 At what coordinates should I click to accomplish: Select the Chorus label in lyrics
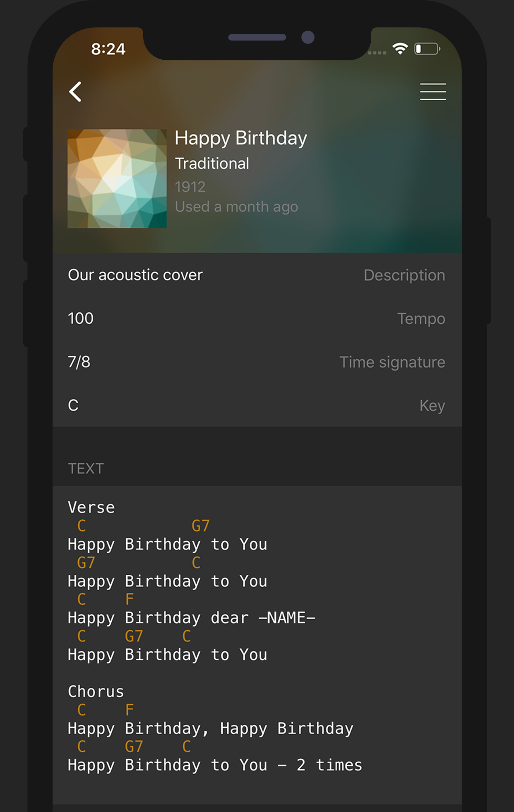click(96, 692)
